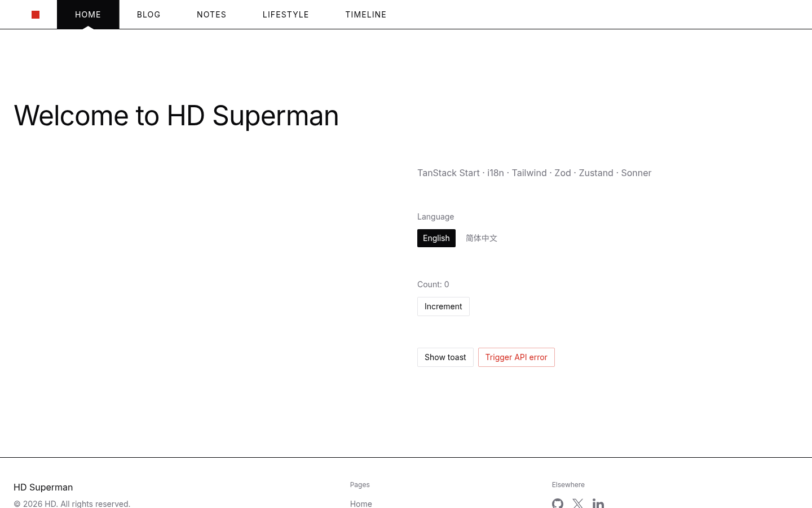Screen dimensions: 812x508
Task: Click the 'Count: 0' text
Action: click(x=433, y=284)
